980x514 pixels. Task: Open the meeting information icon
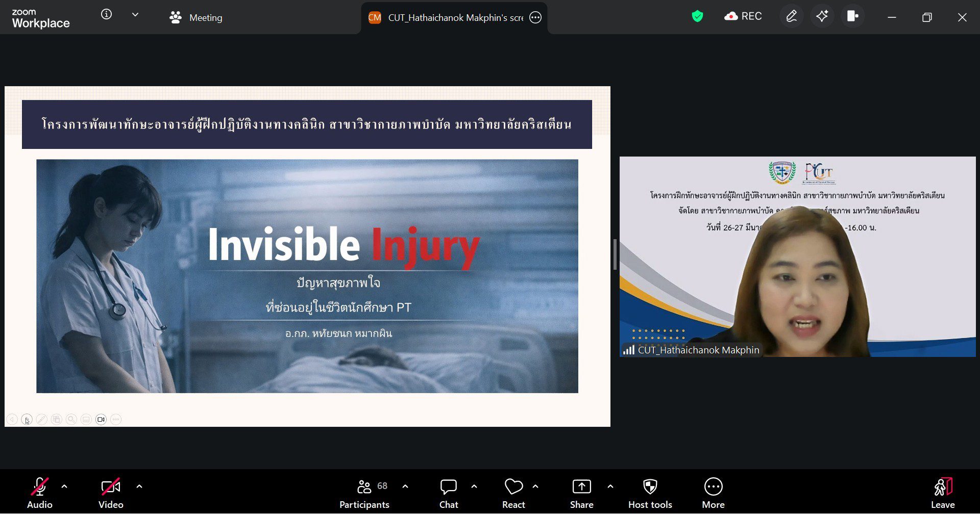(106, 15)
